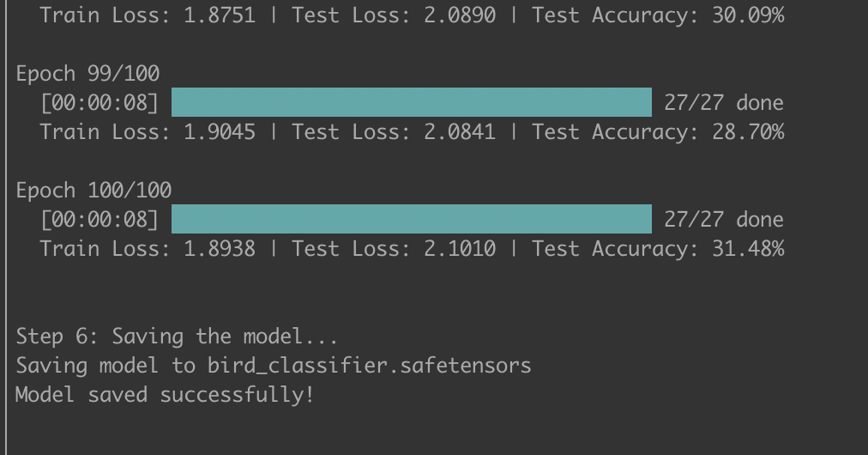Viewport: 868px width, 455px height.
Task: Click the Epoch 100 progress bar
Action: point(411,219)
